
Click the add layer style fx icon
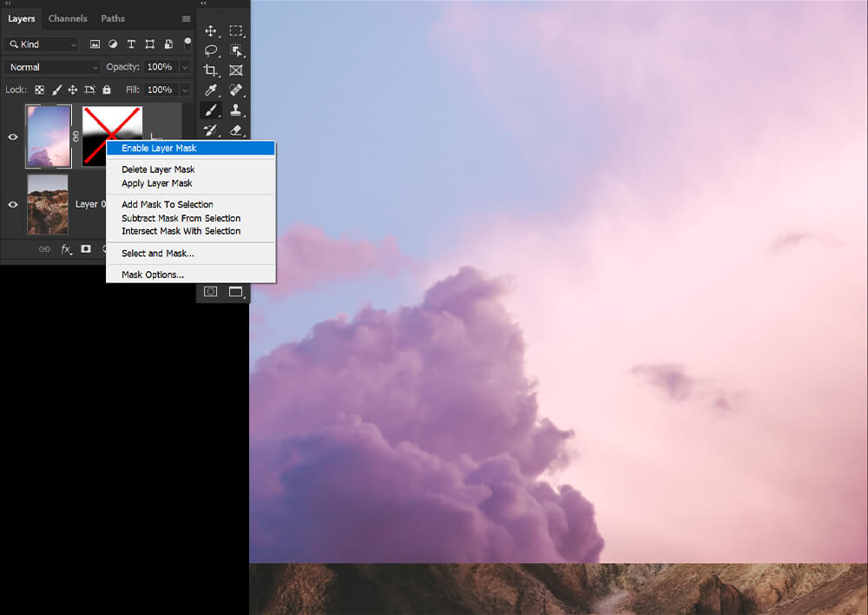[x=65, y=249]
